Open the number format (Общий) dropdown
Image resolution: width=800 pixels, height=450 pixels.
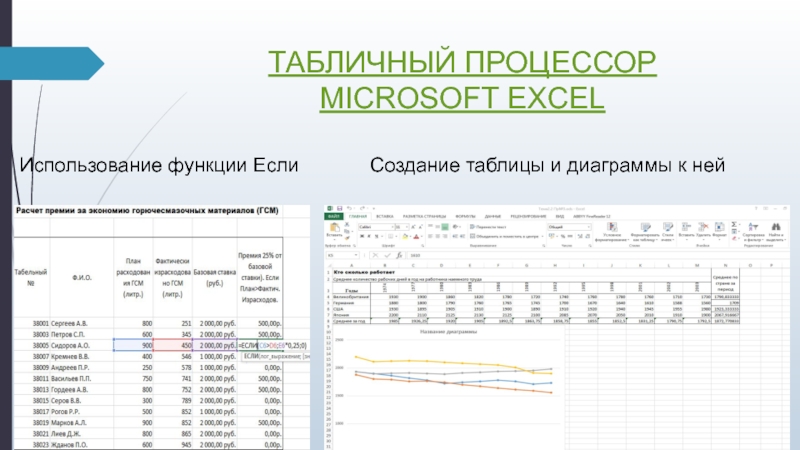[x=588, y=227]
